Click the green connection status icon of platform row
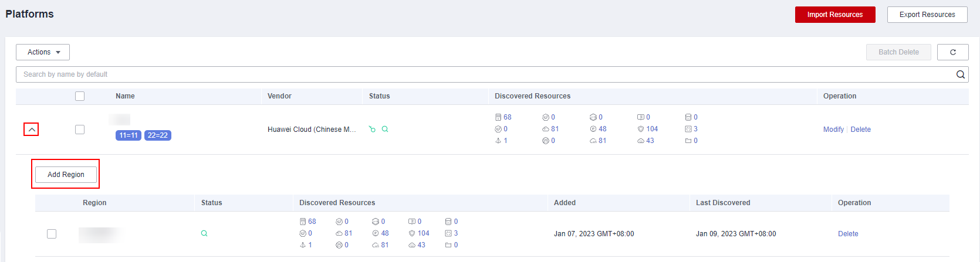 pyautogui.click(x=372, y=130)
